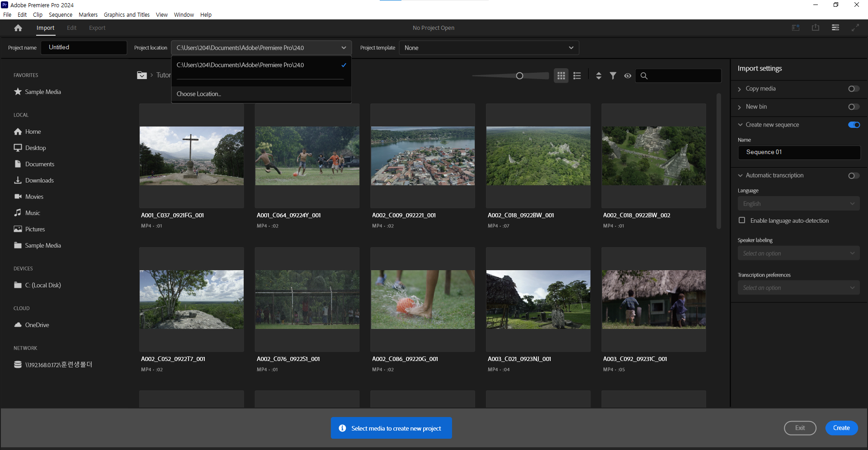The height and width of the screenshot is (450, 868).
Task: Select the A002_C009_092221_001 island thumbnail
Action: click(423, 156)
